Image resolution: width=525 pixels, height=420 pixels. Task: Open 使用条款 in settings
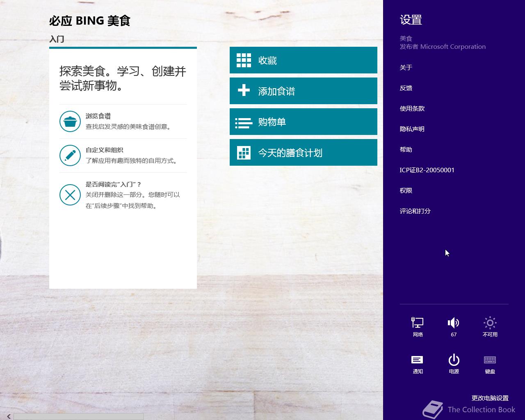tap(412, 108)
